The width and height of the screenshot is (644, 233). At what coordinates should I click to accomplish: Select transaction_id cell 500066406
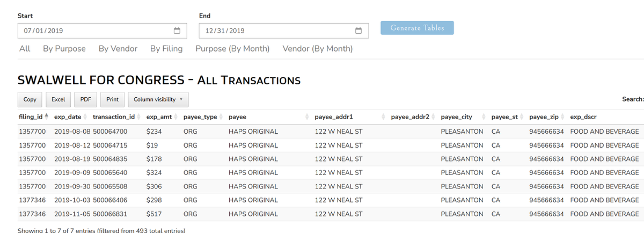tap(110, 200)
